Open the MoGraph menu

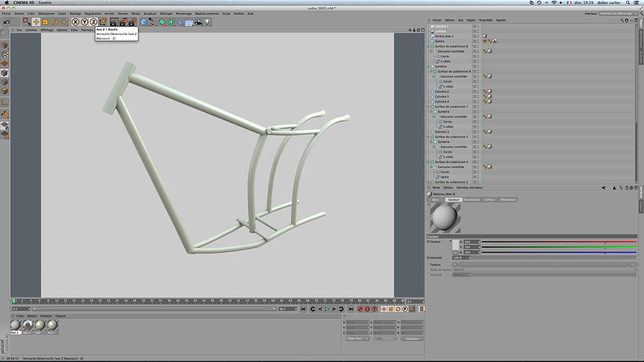(166, 14)
